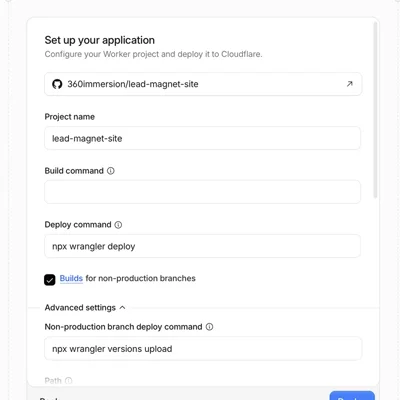Click the Path info icon

[68, 381]
